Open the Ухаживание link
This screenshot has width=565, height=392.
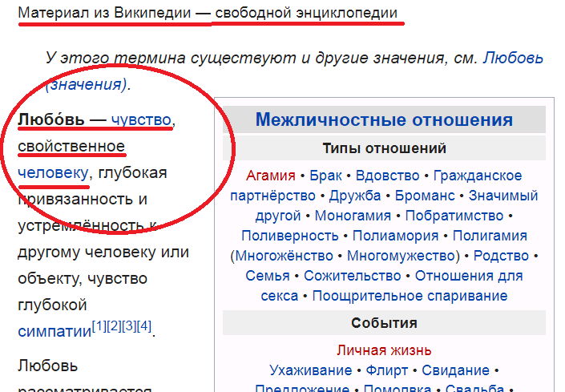coord(311,370)
